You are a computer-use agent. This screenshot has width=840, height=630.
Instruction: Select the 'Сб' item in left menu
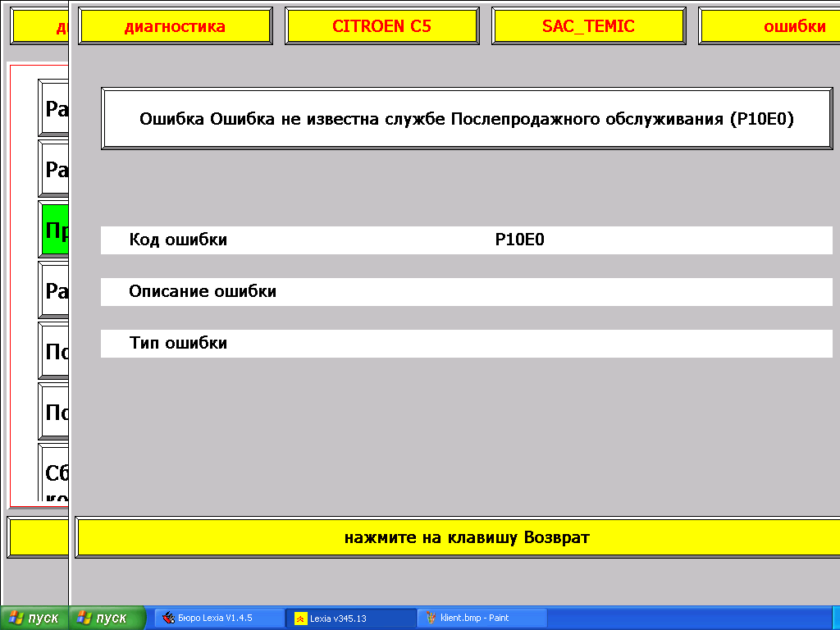55,476
